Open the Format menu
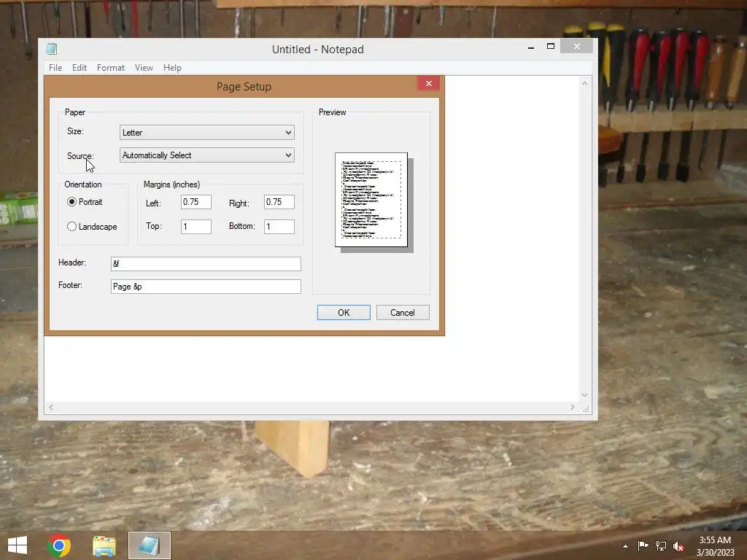Viewport: 747px width, 560px height. pos(111,68)
